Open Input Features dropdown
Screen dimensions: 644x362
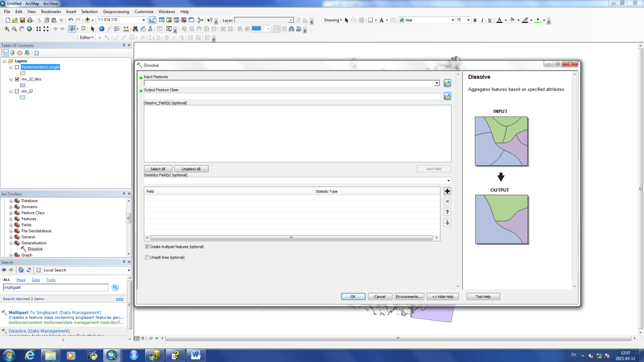point(437,83)
